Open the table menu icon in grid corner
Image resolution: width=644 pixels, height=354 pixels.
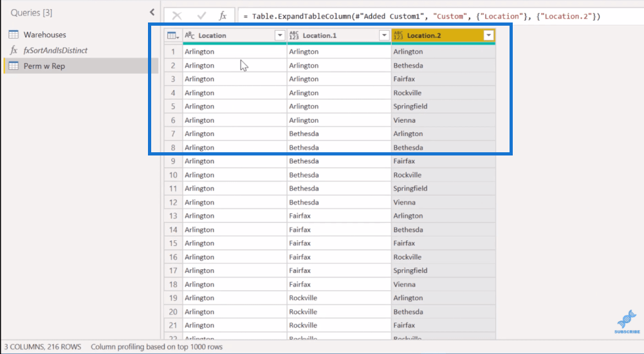[173, 36]
